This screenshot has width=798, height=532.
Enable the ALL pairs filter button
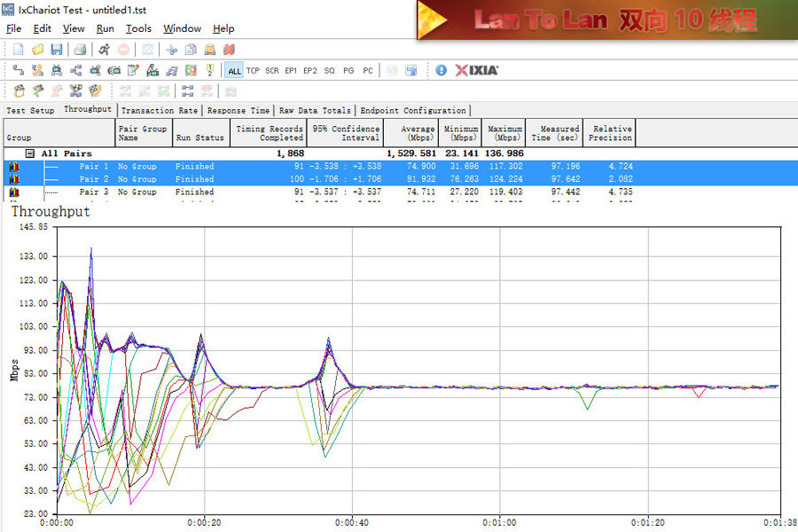tap(234, 71)
